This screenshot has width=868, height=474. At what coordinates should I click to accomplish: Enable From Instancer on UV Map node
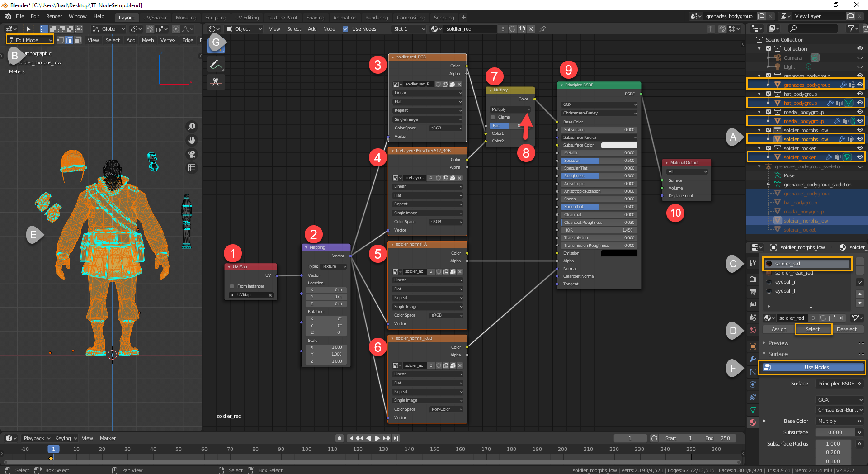pyautogui.click(x=232, y=286)
